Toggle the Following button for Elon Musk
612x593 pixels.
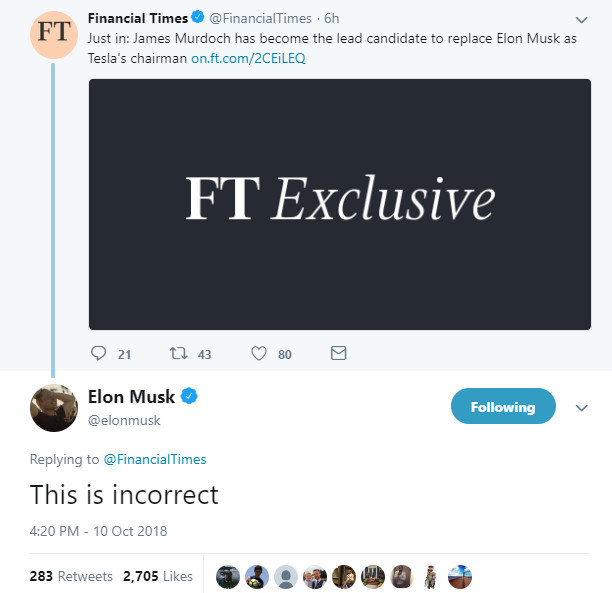pyautogui.click(x=503, y=406)
